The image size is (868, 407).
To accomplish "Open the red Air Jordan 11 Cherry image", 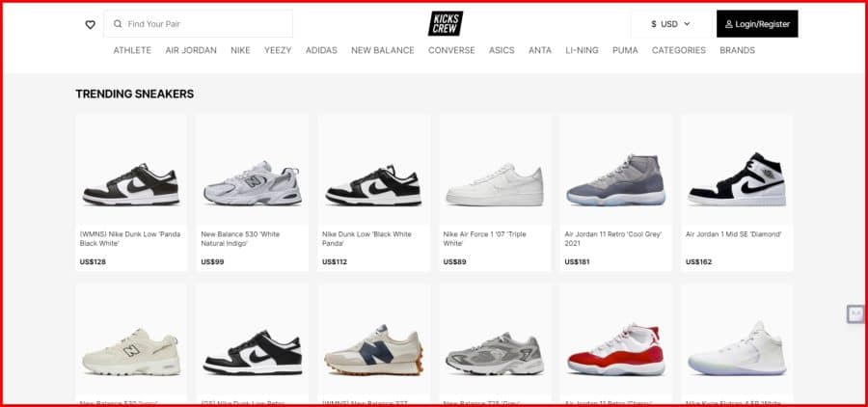I will pyautogui.click(x=615, y=350).
